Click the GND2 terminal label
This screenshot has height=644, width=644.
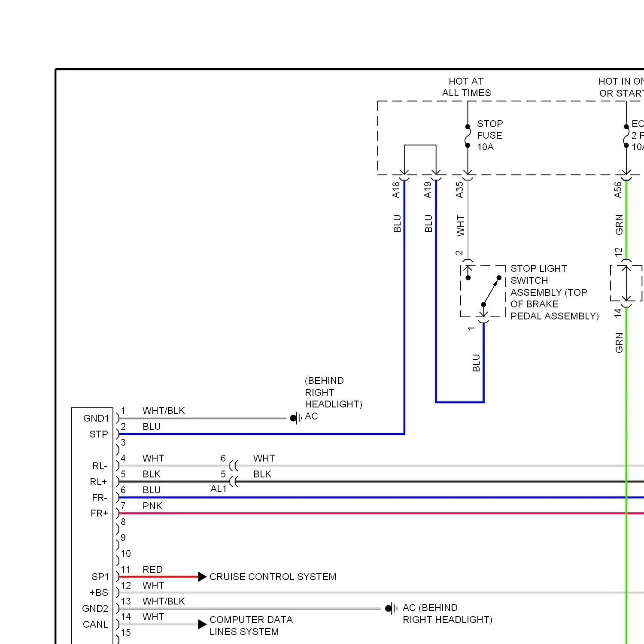95,609
